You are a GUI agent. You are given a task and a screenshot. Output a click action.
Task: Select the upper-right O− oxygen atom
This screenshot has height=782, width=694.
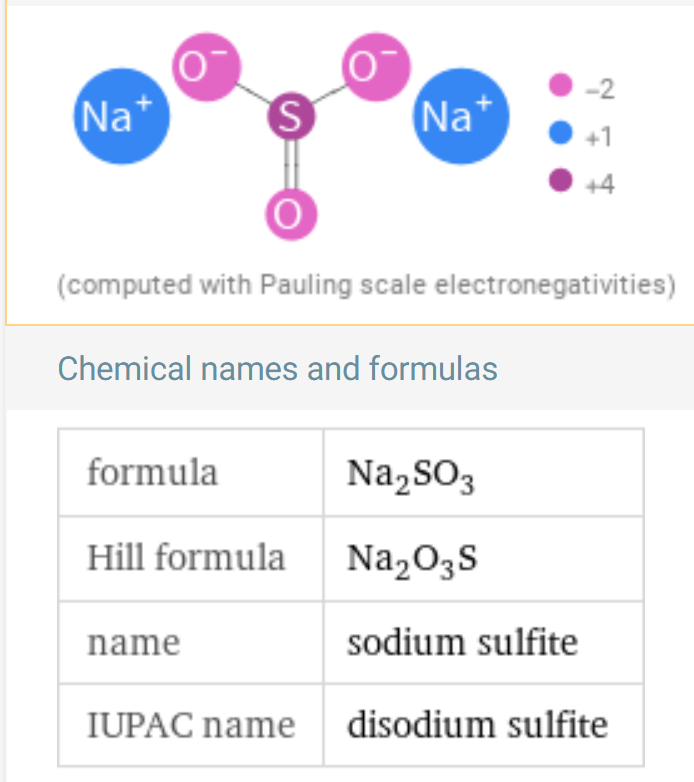tap(376, 67)
